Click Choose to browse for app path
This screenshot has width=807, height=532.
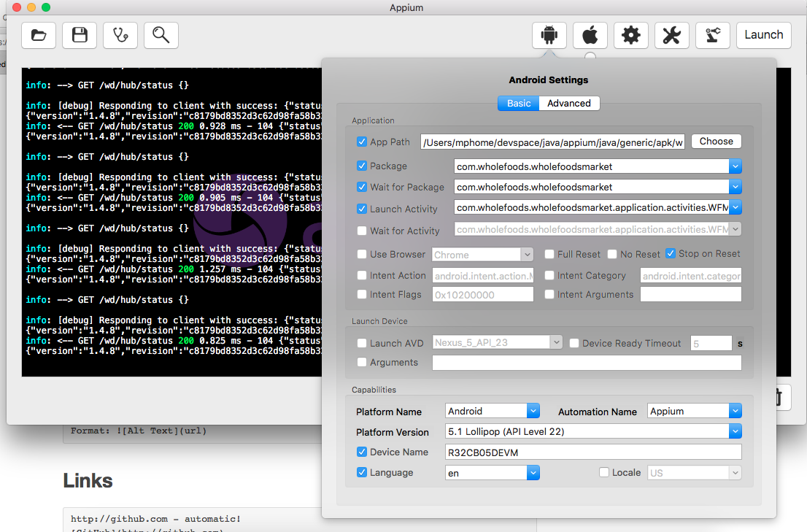point(716,142)
